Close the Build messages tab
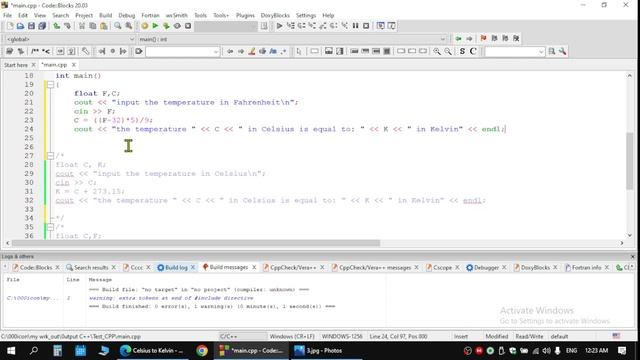This screenshot has width=640, height=360. coord(254,267)
